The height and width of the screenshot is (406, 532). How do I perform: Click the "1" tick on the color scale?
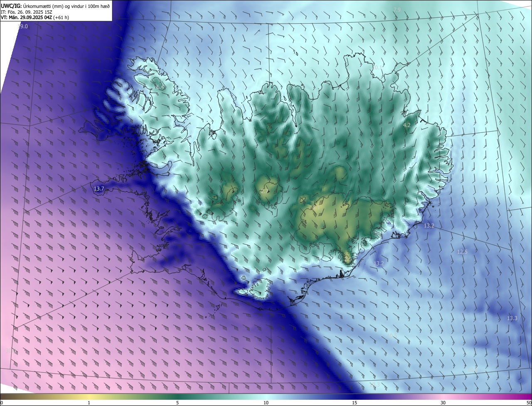tap(89, 403)
